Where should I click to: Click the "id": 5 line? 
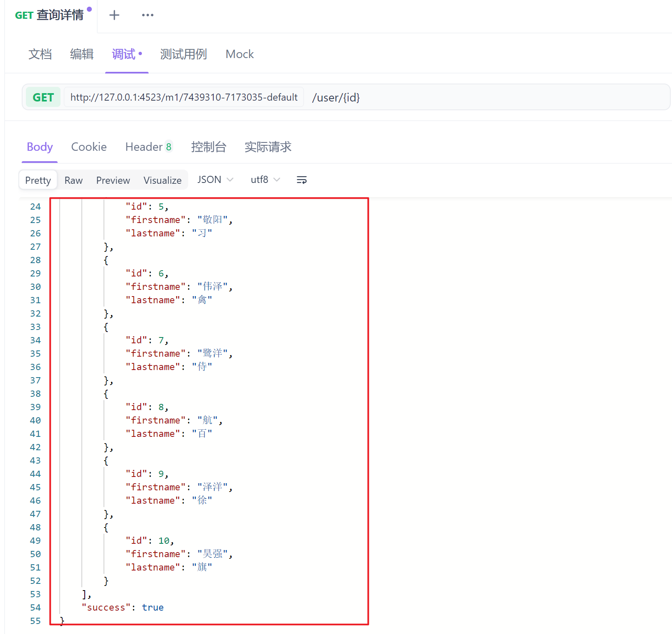[x=147, y=206]
